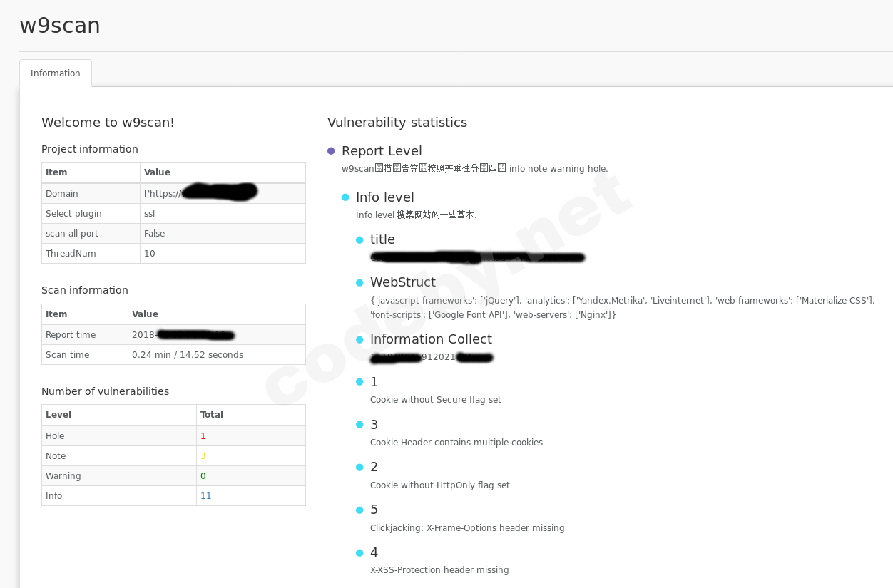Select the 'Welcome to w9scan!' heading
The image size is (893, 588).
pyautogui.click(x=108, y=123)
